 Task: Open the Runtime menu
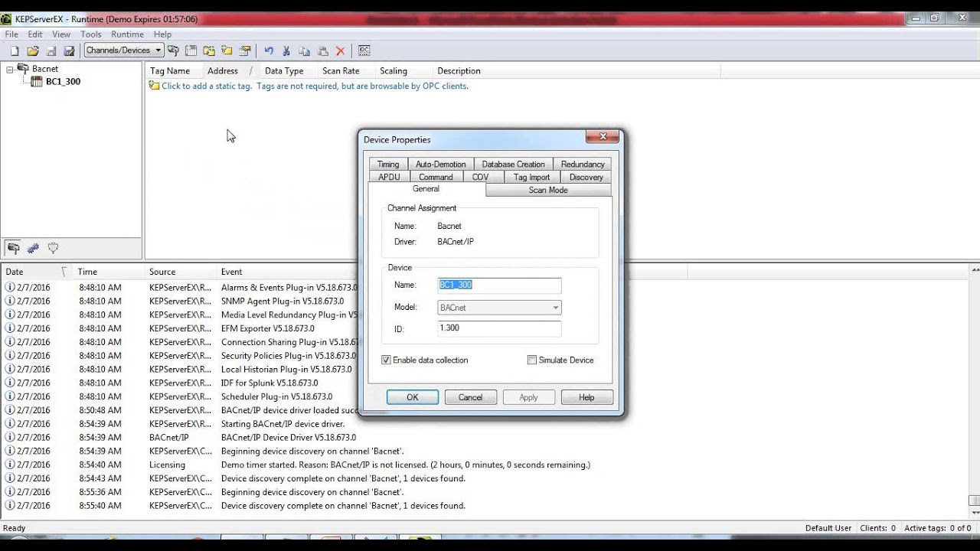coord(127,34)
